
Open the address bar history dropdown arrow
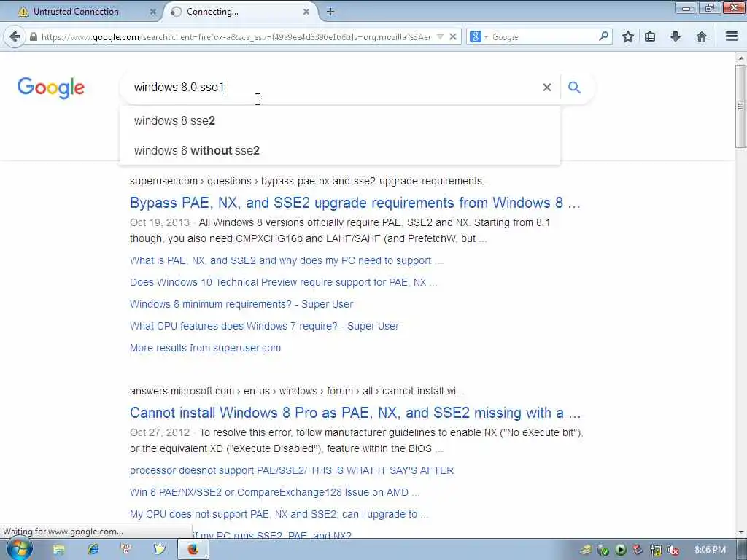click(x=440, y=36)
